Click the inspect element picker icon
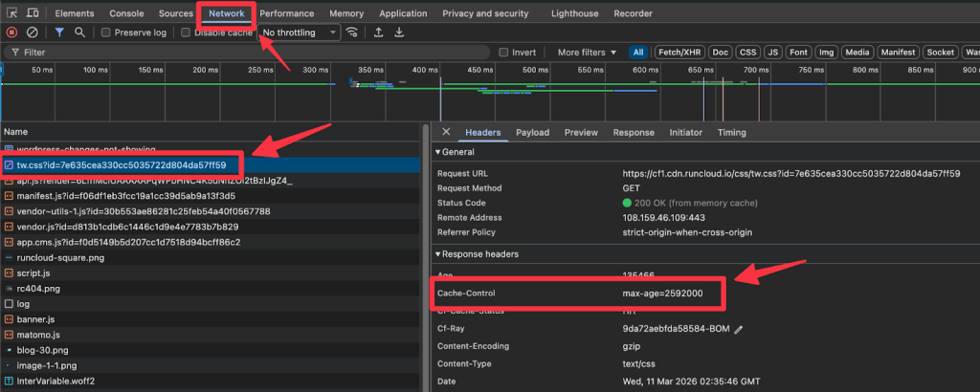 (13, 13)
